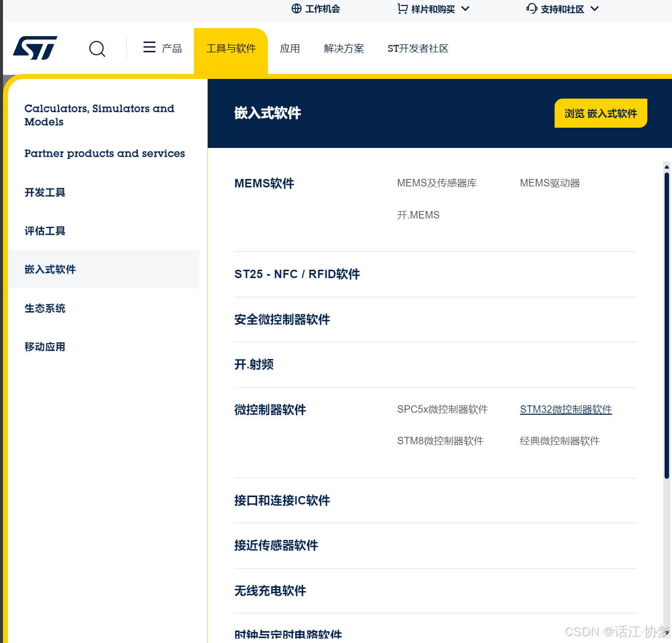The image size is (672, 643).
Task: Open the 工作机会 link
Action: 323,9
